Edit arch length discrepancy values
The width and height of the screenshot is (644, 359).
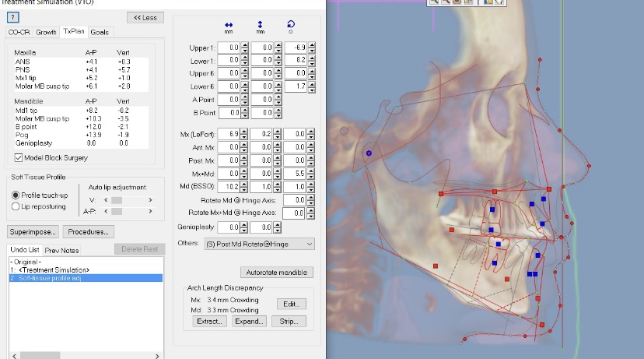tap(291, 304)
